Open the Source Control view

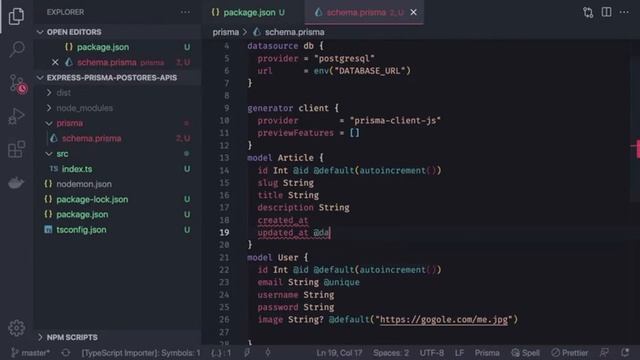point(17,84)
